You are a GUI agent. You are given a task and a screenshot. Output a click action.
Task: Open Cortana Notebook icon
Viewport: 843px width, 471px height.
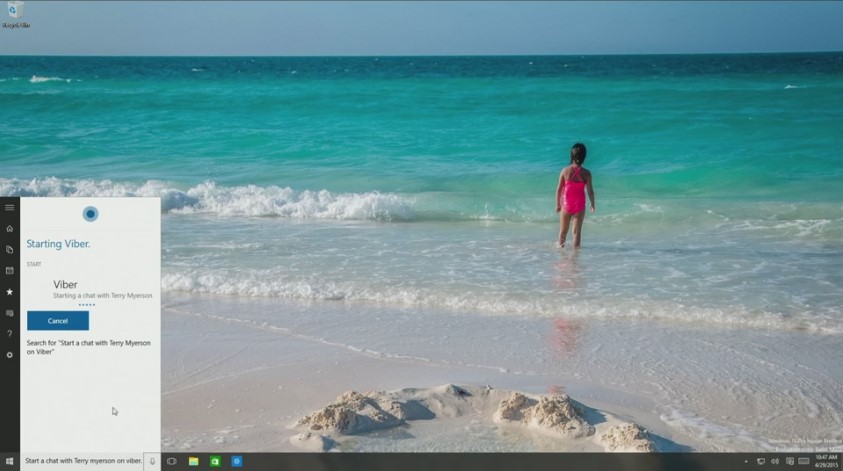pos(9,249)
